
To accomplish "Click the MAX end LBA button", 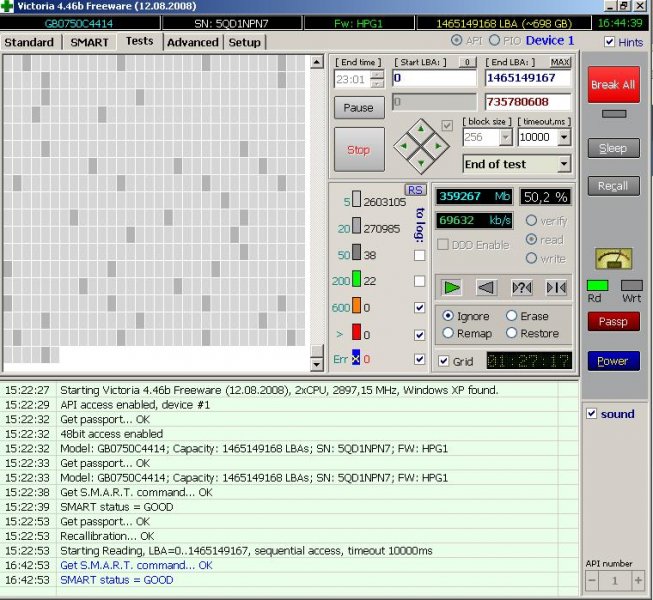I will [x=560, y=62].
